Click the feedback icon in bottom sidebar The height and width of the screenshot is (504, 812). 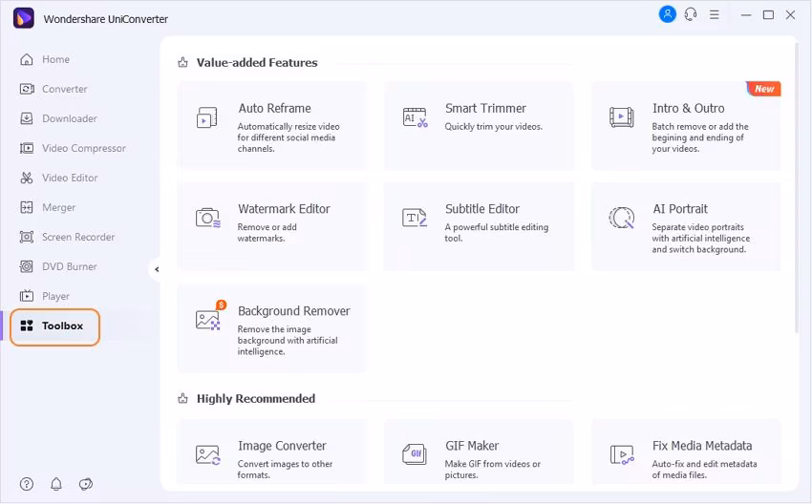click(86, 484)
